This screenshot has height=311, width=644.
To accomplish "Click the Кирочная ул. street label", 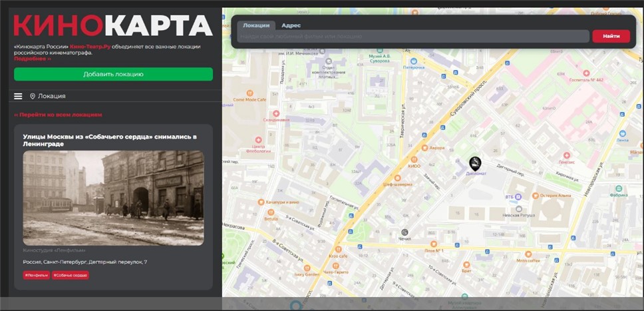I will pyautogui.click(x=567, y=176).
